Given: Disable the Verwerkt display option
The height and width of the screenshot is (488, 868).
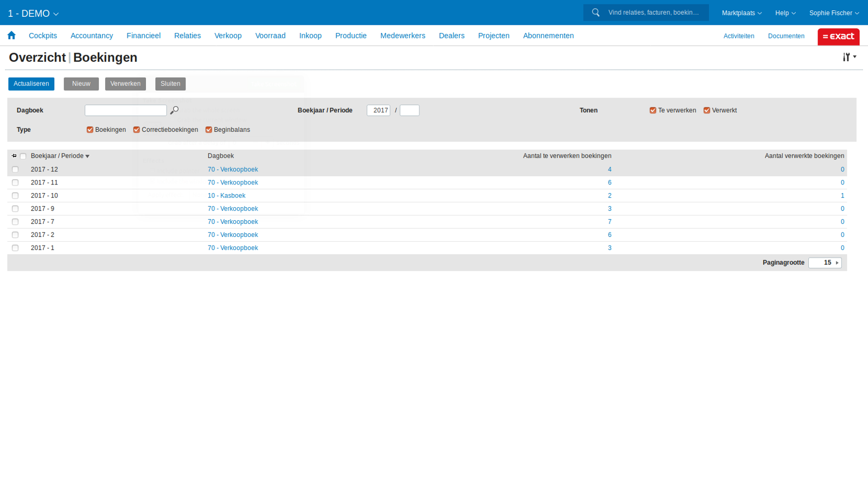Looking at the screenshot, I should tap(707, 110).
